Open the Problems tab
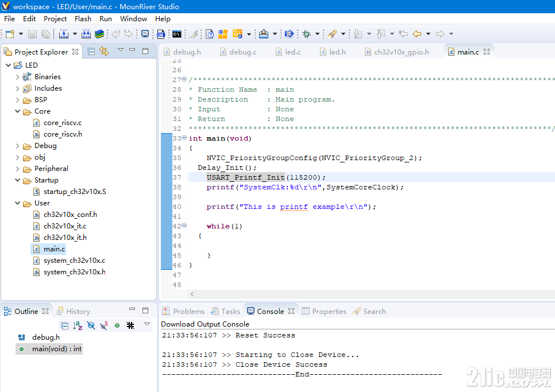 (184, 312)
